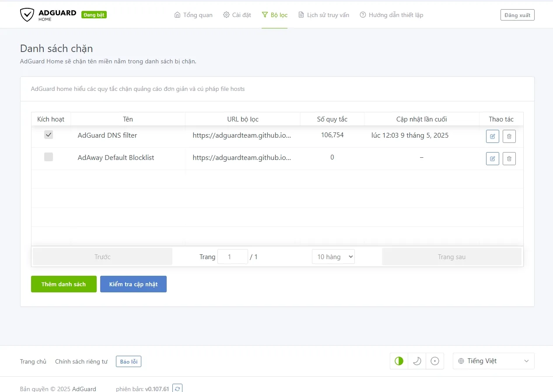Click the 'Đang bật' status badge
Screen dimensions: 553x392
pos(94,15)
